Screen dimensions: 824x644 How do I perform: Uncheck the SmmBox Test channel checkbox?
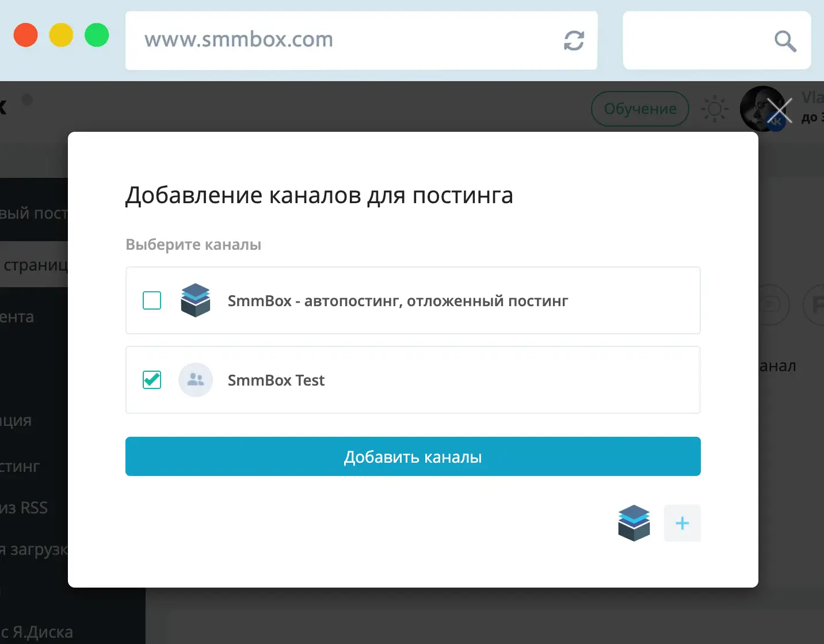152,380
